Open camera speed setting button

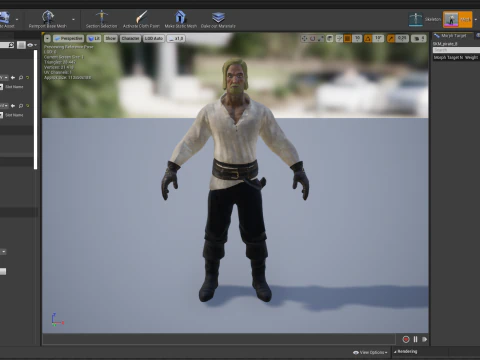(418, 39)
